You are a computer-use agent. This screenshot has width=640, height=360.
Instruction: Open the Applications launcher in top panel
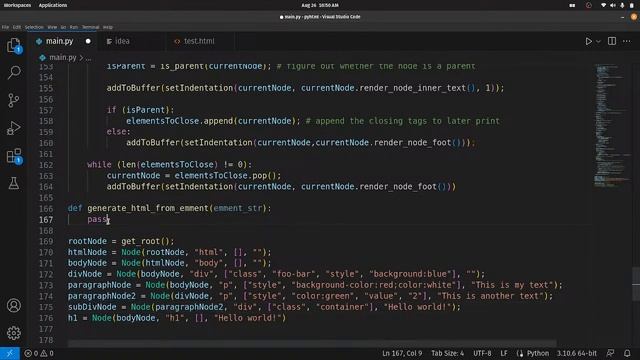pos(53,5)
